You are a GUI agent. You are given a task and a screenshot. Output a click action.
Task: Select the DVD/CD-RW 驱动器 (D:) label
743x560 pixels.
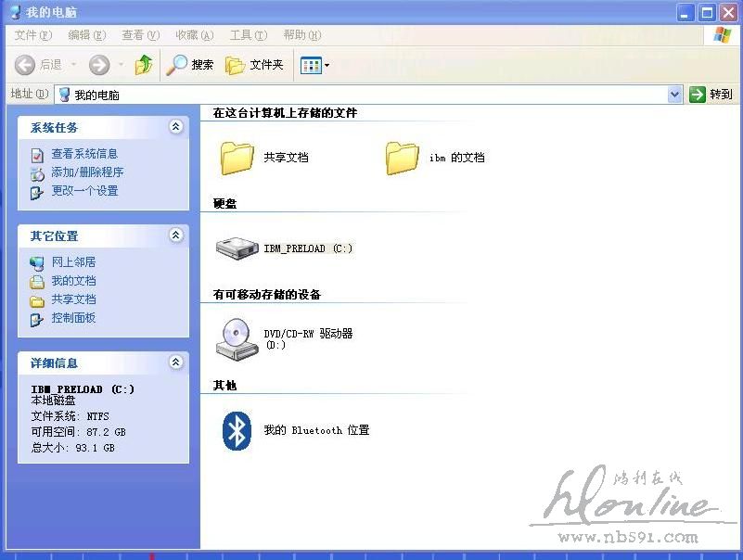308,338
